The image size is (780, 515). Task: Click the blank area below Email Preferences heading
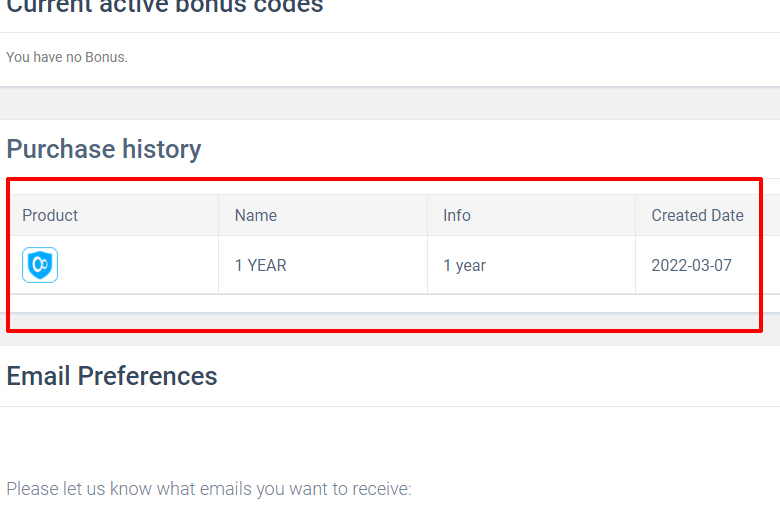(390, 440)
